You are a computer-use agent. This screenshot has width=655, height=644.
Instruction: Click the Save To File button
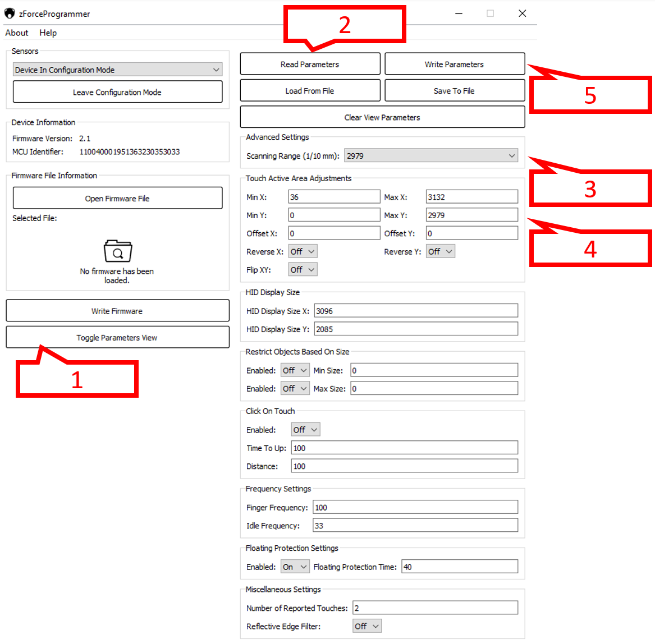(454, 91)
